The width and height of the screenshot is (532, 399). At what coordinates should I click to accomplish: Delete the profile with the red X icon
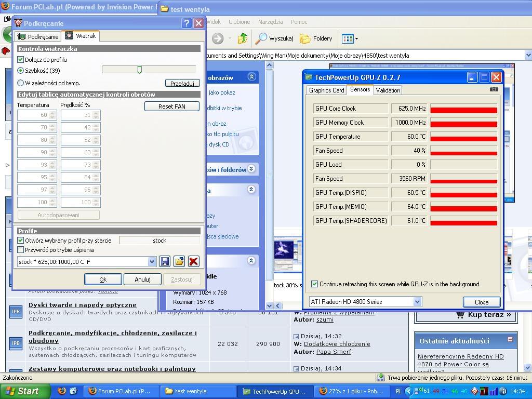[193, 262]
